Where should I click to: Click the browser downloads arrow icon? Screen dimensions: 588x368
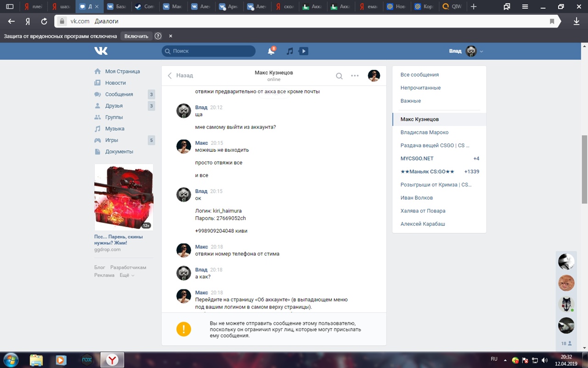click(x=577, y=21)
